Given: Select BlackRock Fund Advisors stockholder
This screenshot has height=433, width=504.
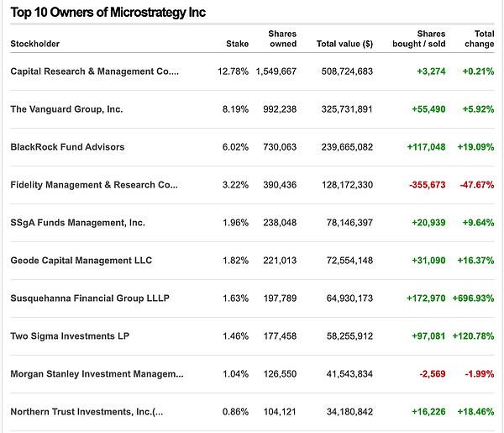Looking at the screenshot, I should tap(67, 147).
